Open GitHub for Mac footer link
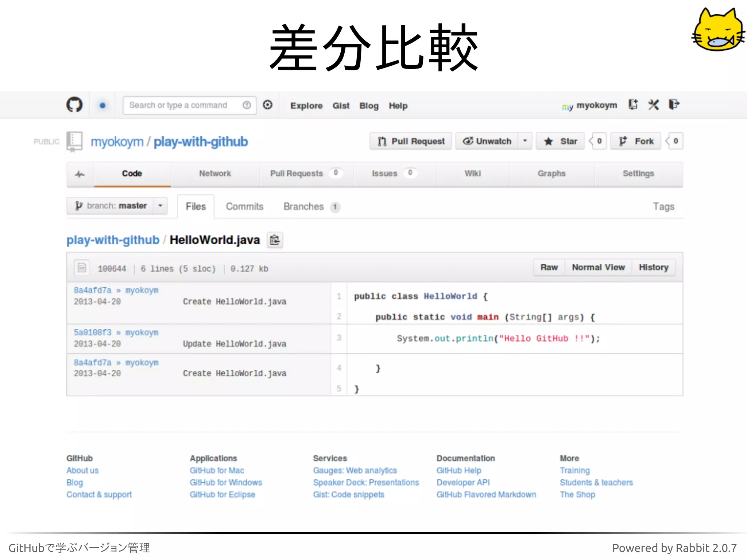 (217, 471)
